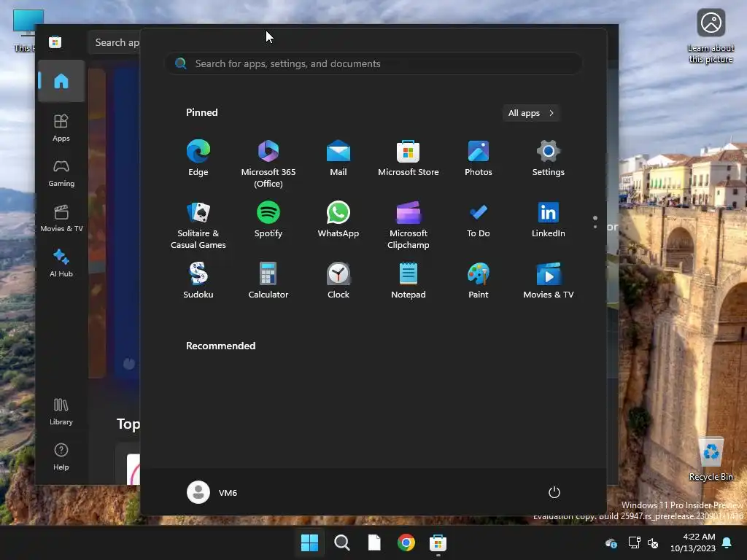The height and width of the screenshot is (560, 747).
Task: Launch Google Chrome from taskbar
Action: pos(406,542)
